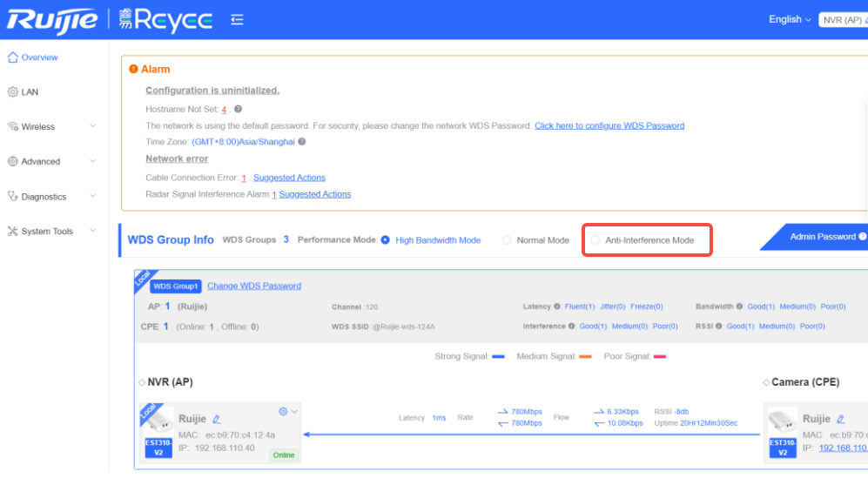The image size is (868, 492).
Task: Click the help icon next to Hostname Not Set
Action: click(x=239, y=109)
